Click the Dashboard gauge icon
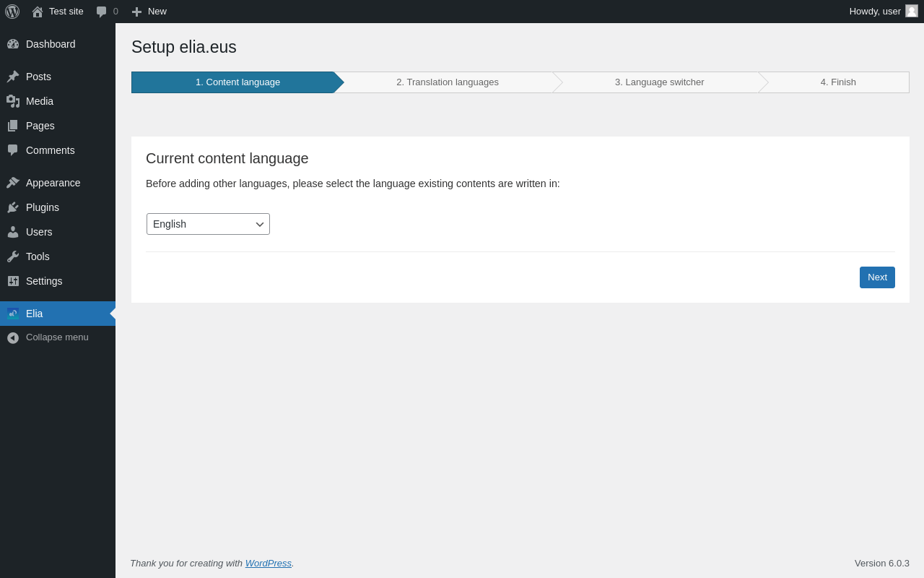The height and width of the screenshot is (578, 924). [13, 44]
